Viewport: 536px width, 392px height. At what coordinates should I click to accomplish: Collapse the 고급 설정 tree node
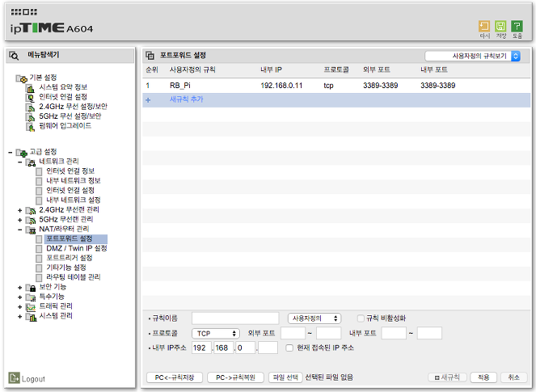coord(11,153)
